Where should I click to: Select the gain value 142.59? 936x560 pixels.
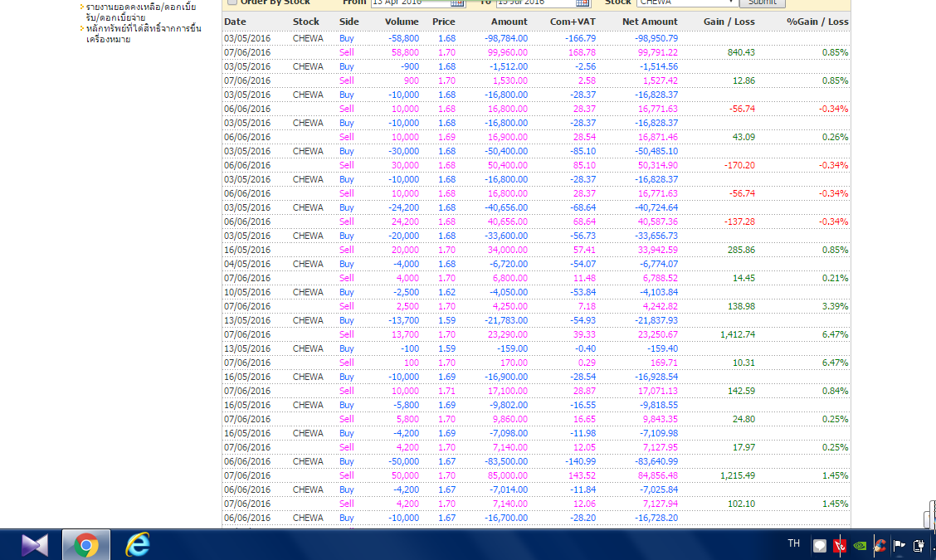741,391
